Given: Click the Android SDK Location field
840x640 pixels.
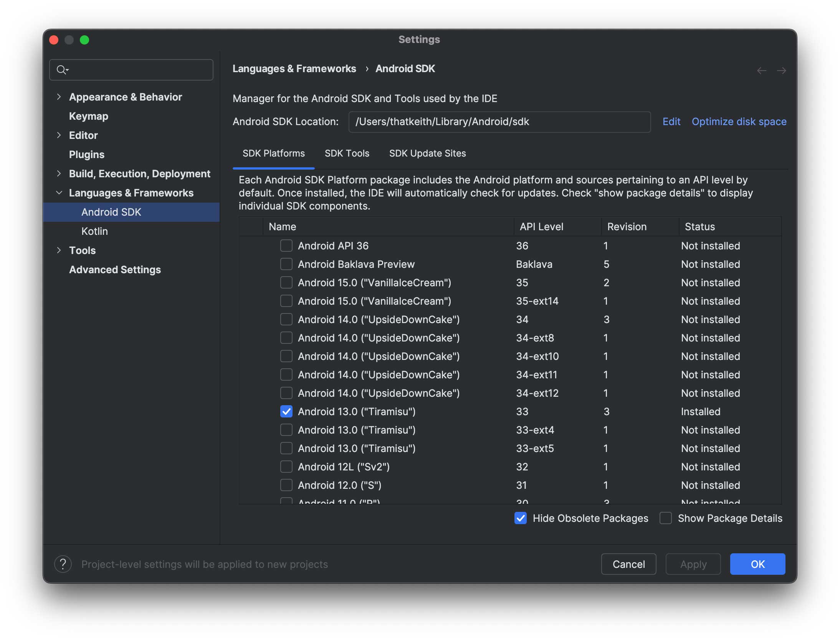Looking at the screenshot, I should (x=499, y=122).
